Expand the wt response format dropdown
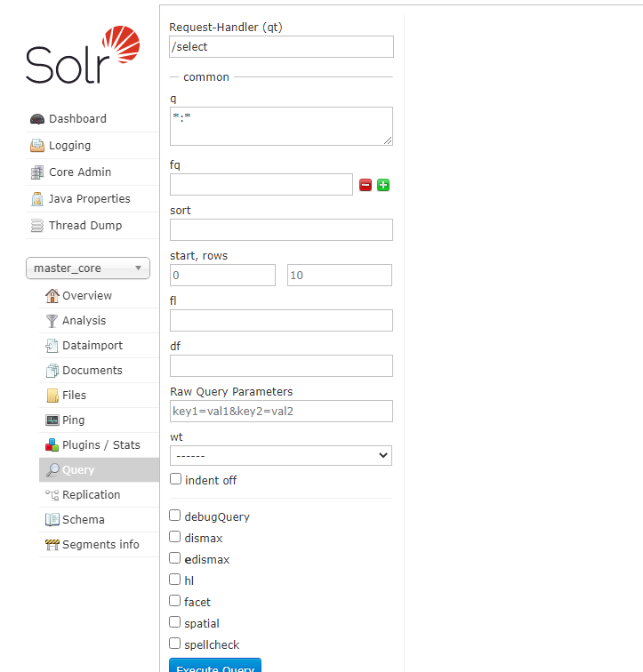643x672 pixels. click(281, 455)
